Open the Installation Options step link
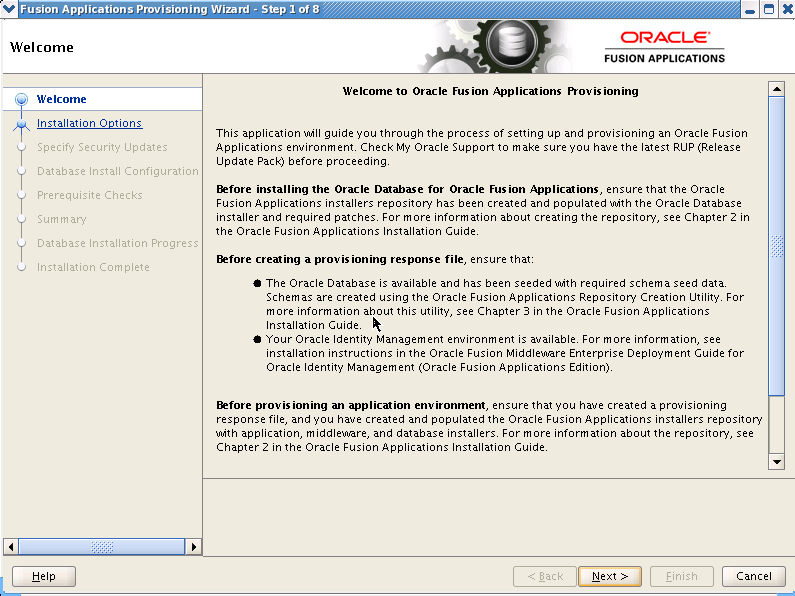The height and width of the screenshot is (596, 795). 89,123
